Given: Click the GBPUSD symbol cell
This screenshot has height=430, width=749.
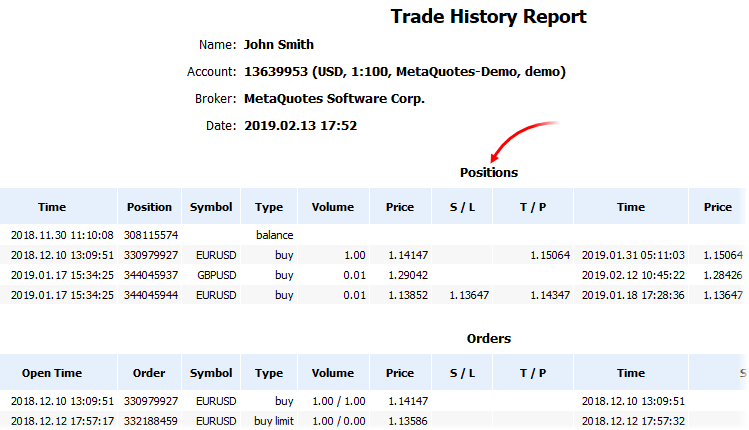Looking at the screenshot, I should pyautogui.click(x=211, y=275).
